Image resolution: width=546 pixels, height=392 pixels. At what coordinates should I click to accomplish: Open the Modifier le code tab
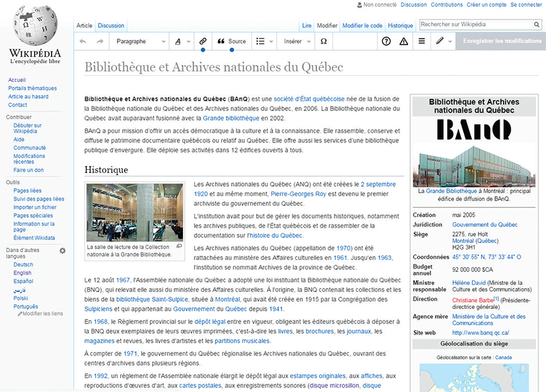point(362,25)
